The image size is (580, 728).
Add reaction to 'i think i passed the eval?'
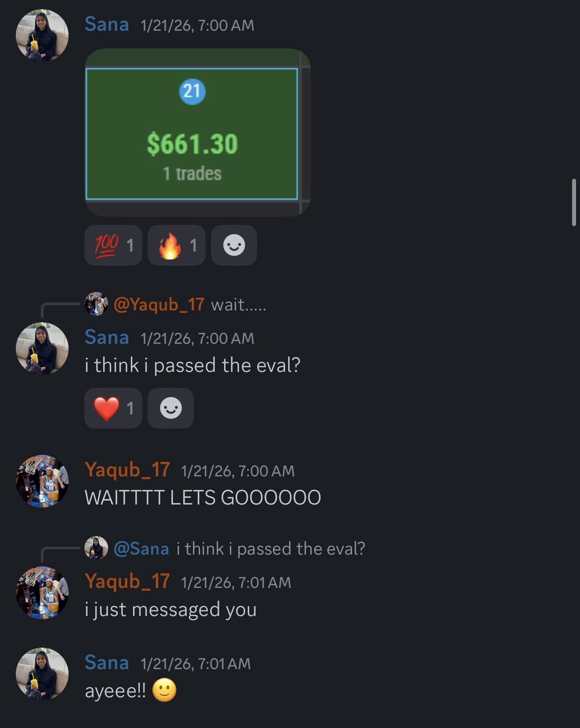tap(170, 408)
